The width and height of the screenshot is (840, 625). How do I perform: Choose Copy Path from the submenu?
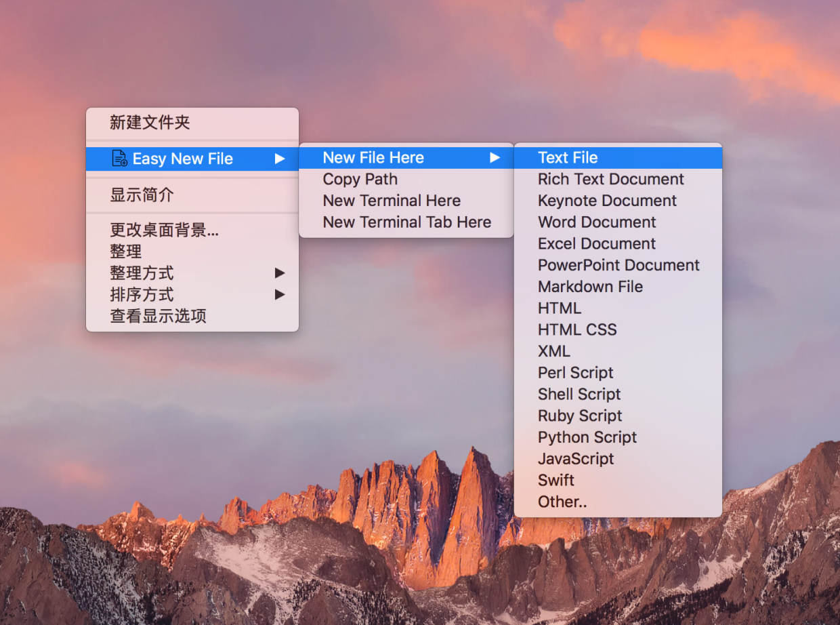406,180
